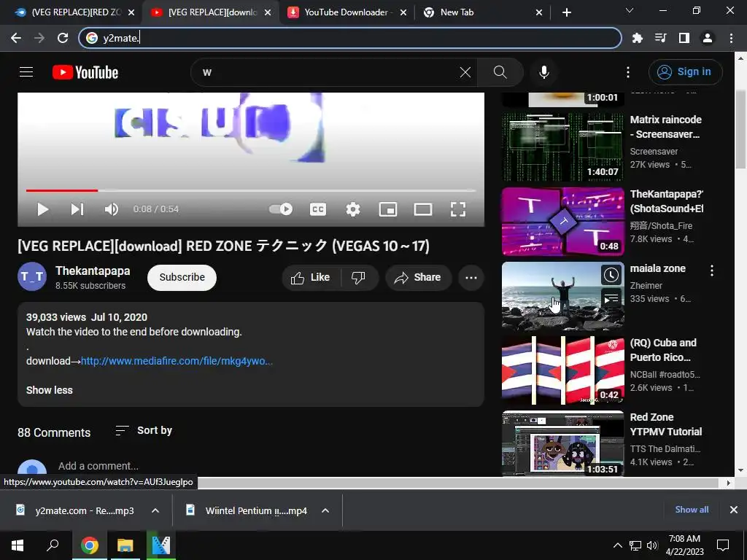
Task: Go back to previous page
Action: click(16, 38)
